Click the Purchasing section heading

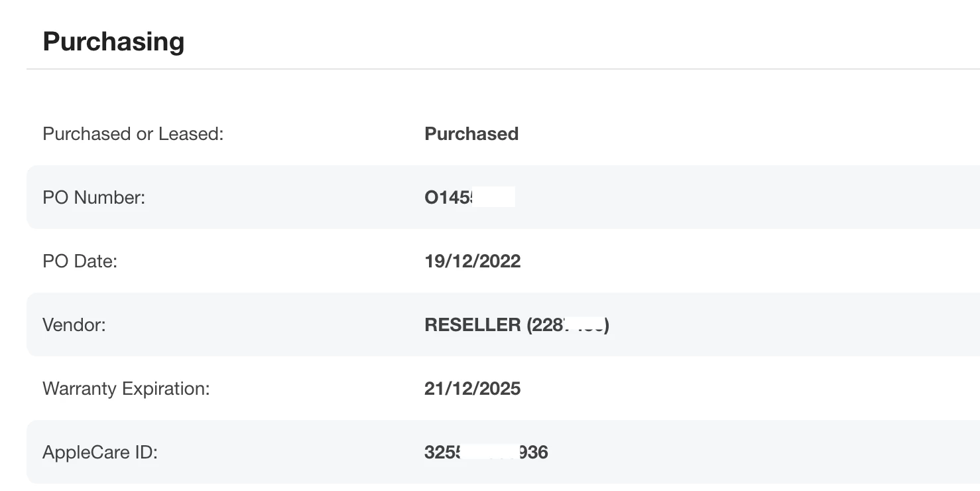click(x=113, y=41)
